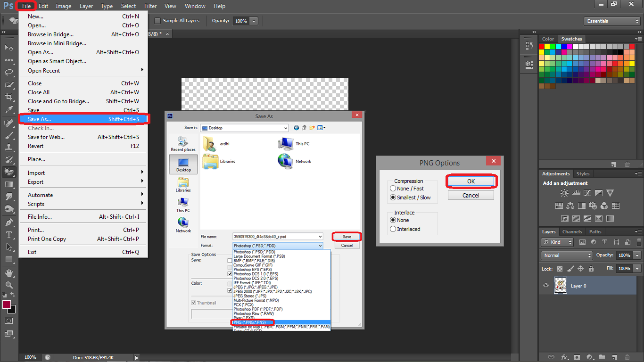
Task: Open the Essentials workspace dropdown
Action: coord(612,21)
